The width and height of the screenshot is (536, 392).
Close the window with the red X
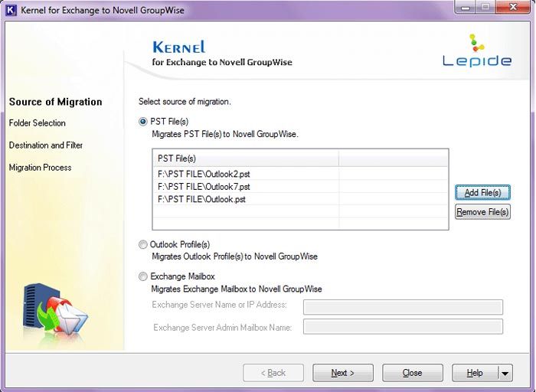coord(513,7)
